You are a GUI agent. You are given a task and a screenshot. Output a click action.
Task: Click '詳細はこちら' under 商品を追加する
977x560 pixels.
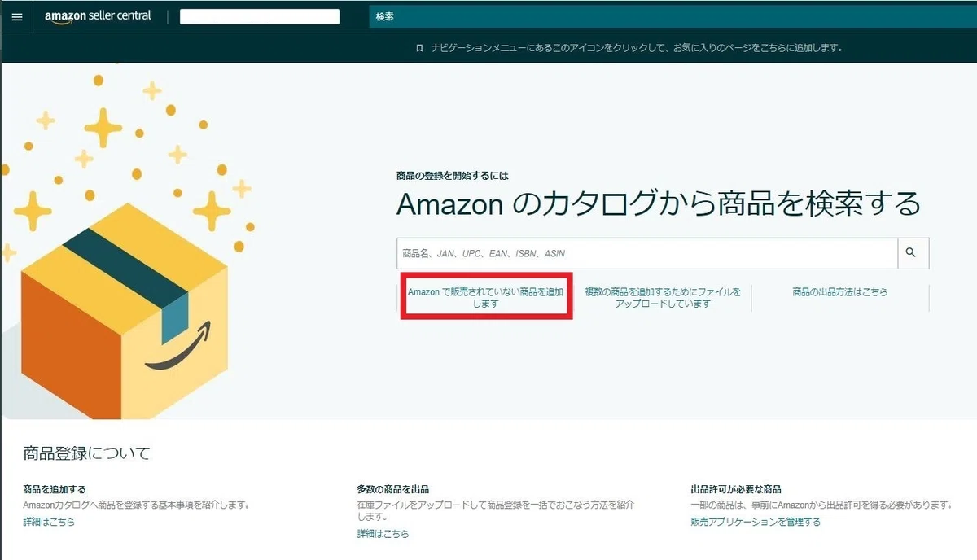pos(49,522)
